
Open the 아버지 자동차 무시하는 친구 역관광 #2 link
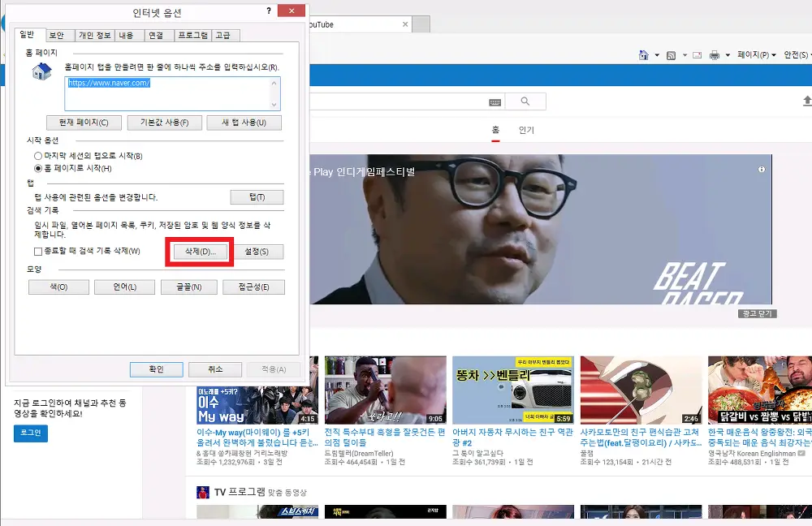(x=512, y=438)
